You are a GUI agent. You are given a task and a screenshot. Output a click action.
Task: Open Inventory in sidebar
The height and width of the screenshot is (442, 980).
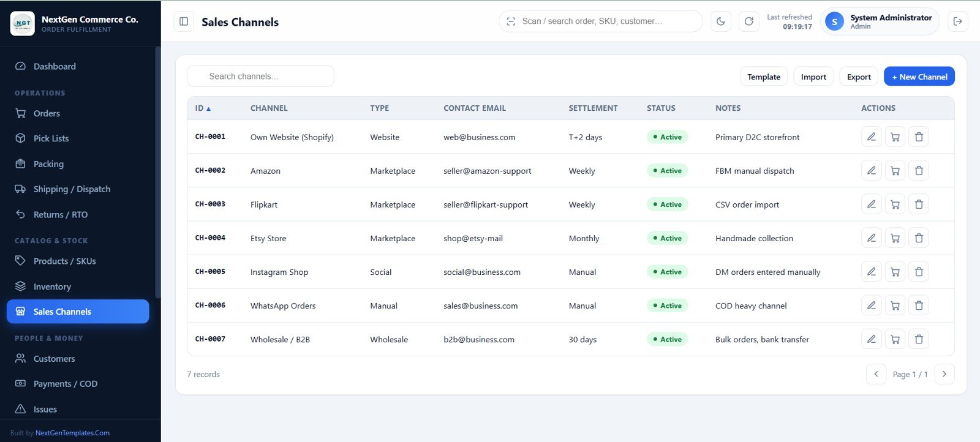pyautogui.click(x=78, y=287)
